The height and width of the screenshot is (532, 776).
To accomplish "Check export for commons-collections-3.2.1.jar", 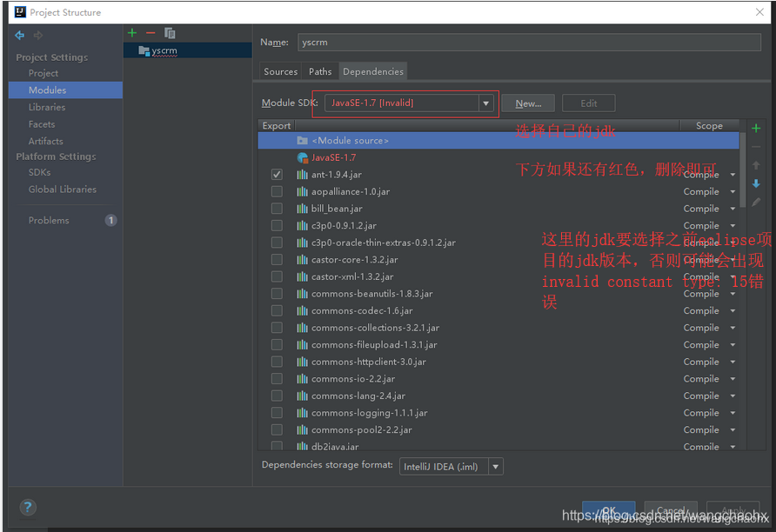I will [277, 328].
